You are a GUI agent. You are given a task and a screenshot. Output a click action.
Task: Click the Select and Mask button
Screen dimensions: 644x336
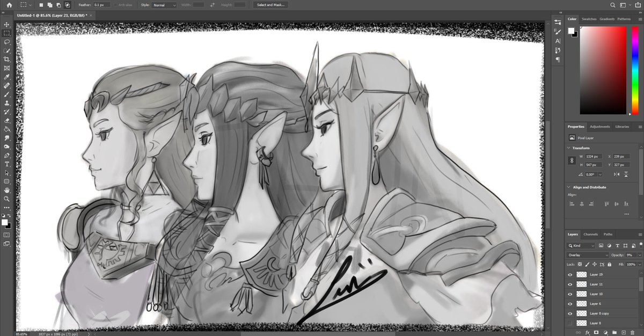[x=271, y=5]
